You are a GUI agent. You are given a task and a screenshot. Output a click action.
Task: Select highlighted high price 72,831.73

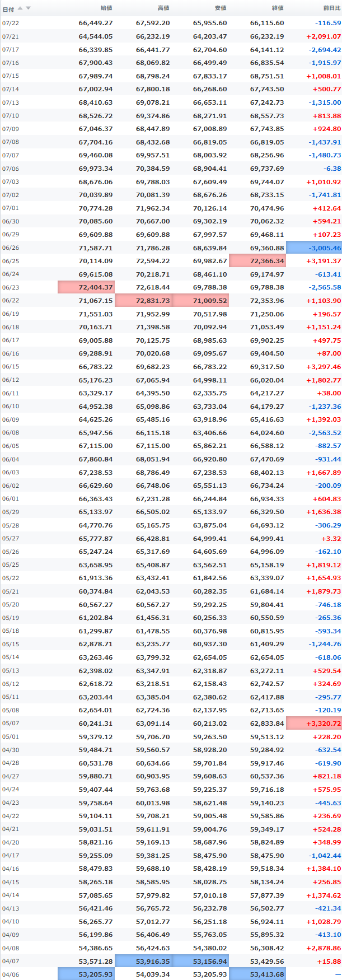click(x=143, y=301)
